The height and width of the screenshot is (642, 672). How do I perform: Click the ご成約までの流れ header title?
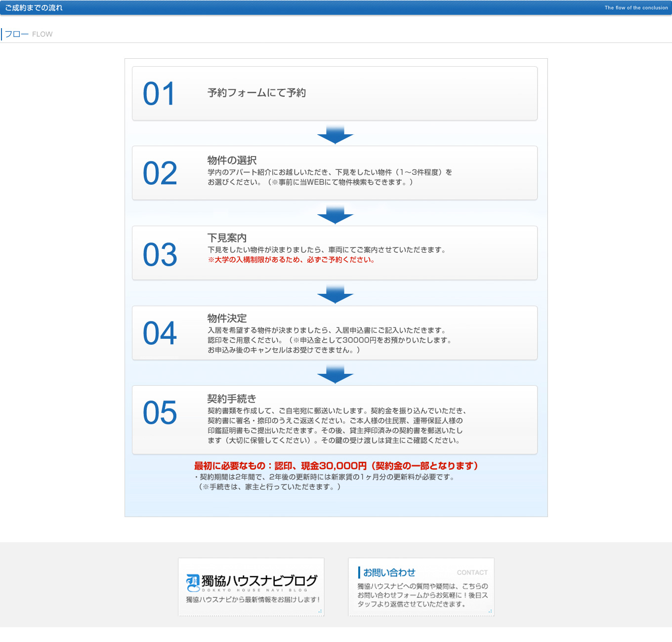34,7
